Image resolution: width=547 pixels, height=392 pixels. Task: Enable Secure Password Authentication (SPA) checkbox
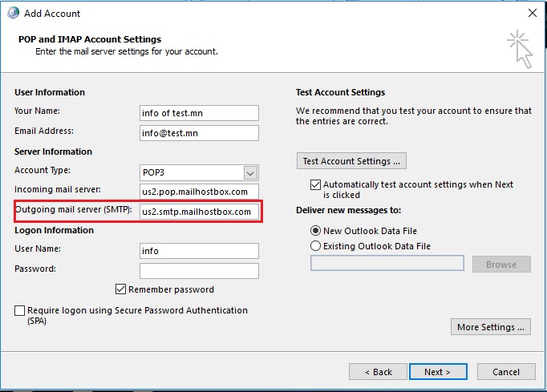pos(19,310)
